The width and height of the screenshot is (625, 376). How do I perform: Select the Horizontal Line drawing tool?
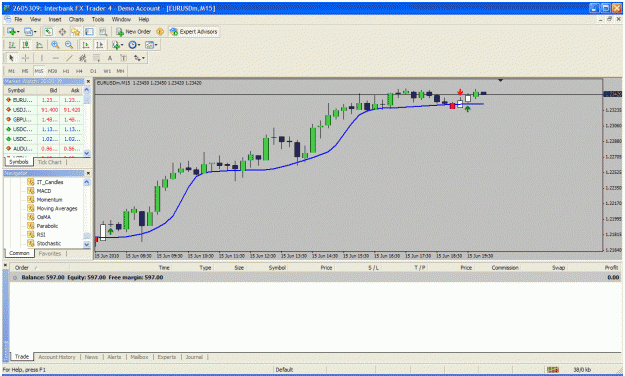(x=55, y=58)
